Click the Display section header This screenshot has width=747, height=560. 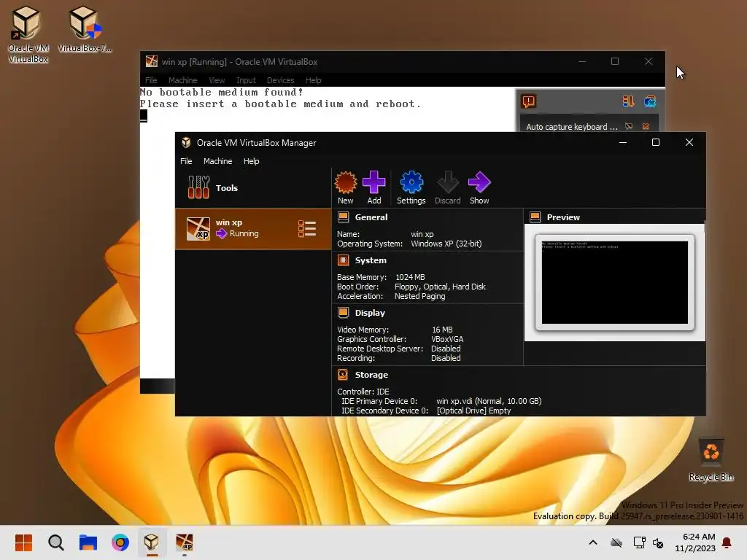click(x=370, y=312)
